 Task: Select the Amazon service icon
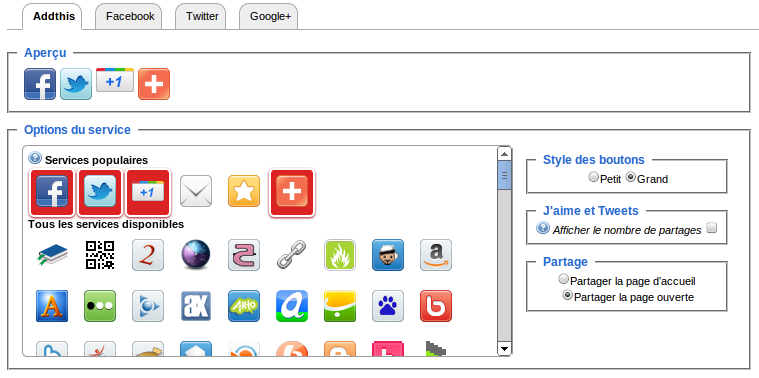(x=436, y=255)
